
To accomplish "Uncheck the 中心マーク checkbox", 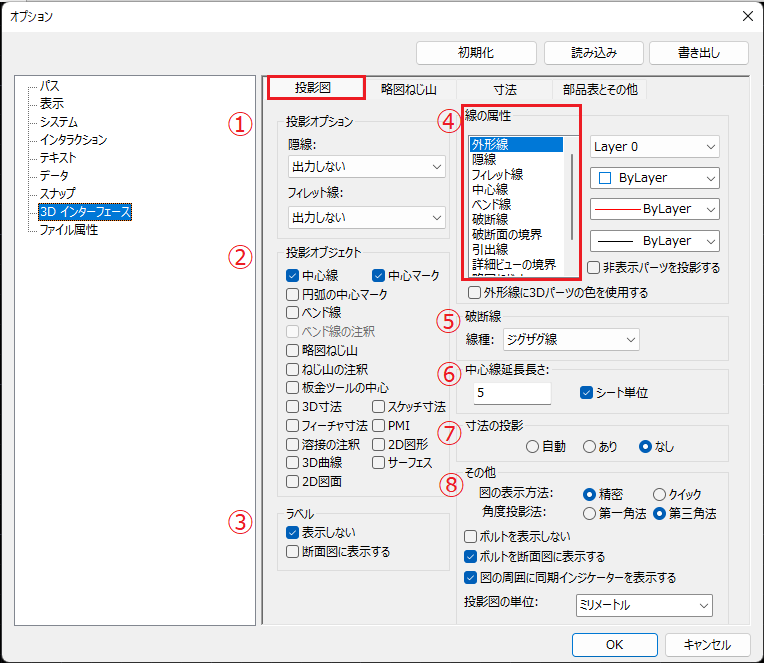I will [379, 275].
